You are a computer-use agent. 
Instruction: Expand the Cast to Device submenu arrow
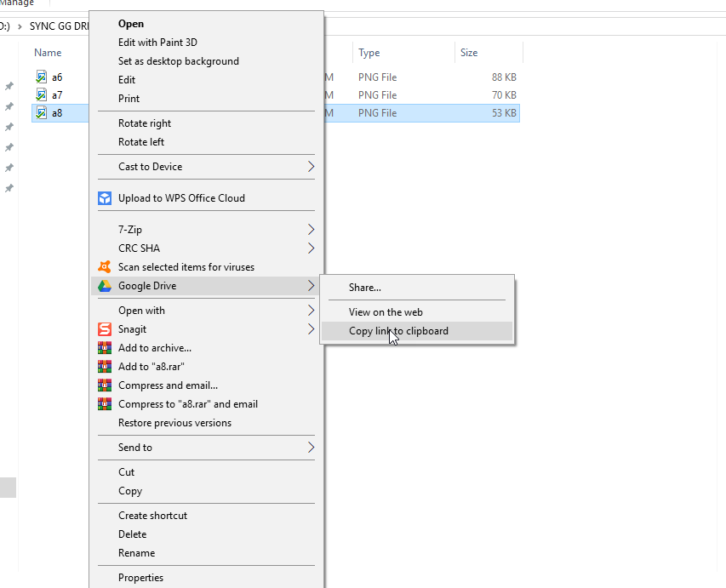click(311, 167)
